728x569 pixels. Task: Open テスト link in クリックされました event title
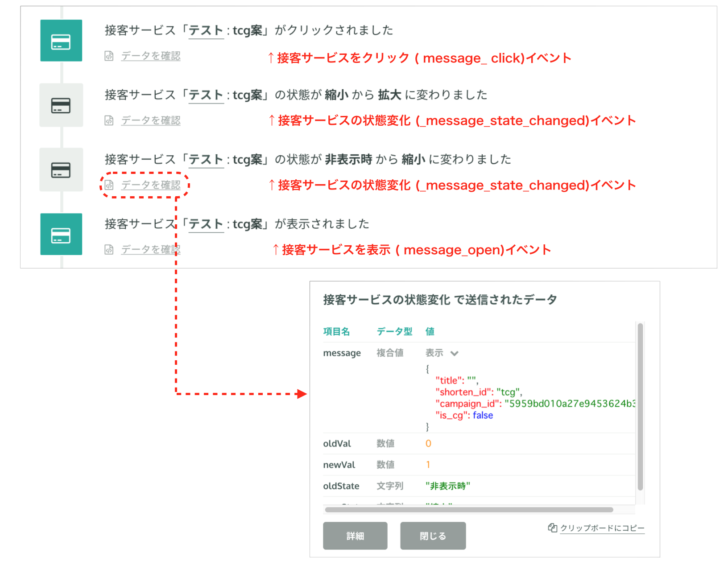coord(206,30)
